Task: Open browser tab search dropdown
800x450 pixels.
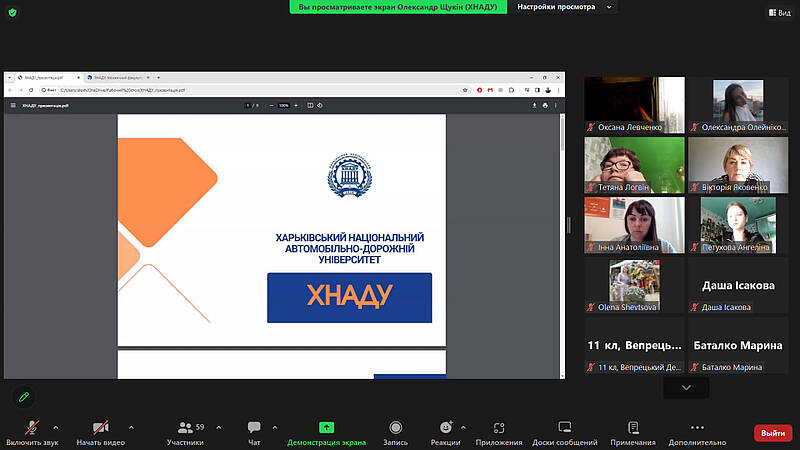Action: (x=9, y=78)
